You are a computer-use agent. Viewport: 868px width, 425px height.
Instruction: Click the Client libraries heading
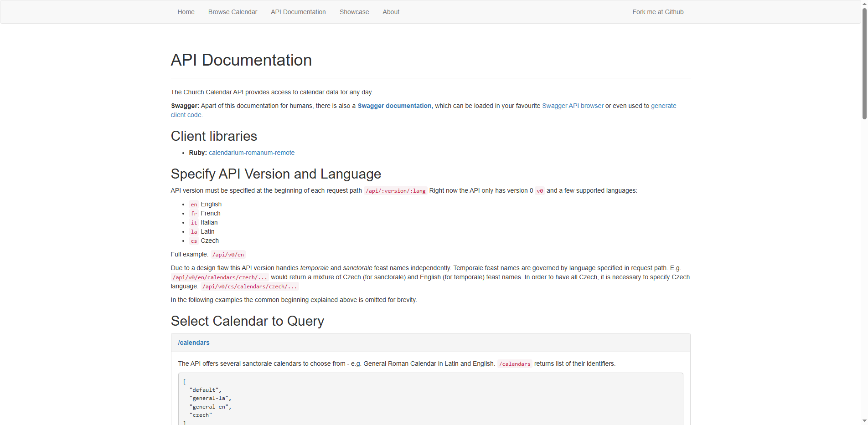(213, 136)
